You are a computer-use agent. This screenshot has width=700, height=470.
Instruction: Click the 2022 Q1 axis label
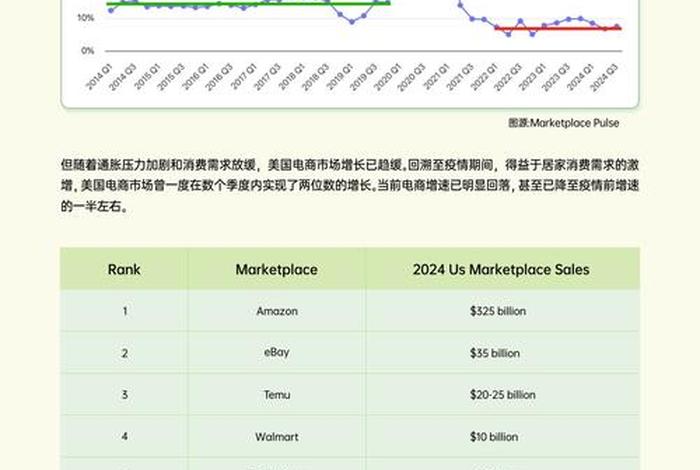[x=483, y=77]
